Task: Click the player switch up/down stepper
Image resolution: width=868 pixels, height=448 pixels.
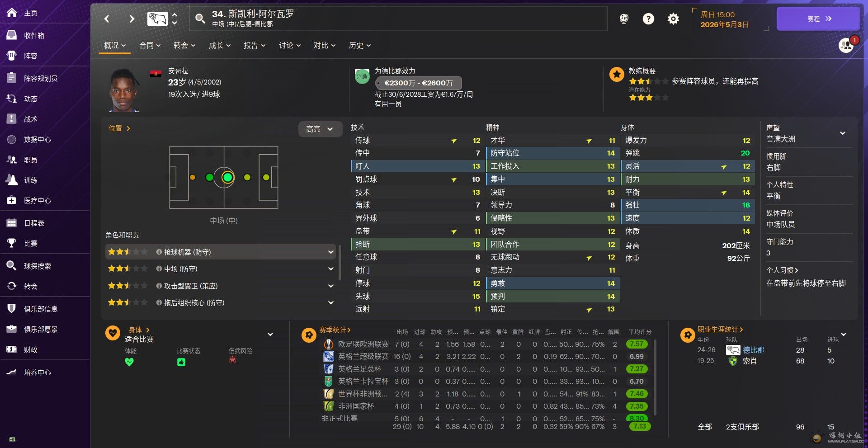Action: coord(175,19)
